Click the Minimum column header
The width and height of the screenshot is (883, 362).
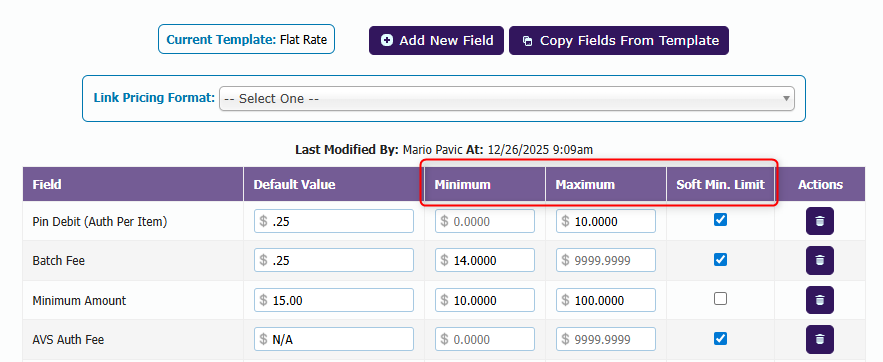(462, 185)
